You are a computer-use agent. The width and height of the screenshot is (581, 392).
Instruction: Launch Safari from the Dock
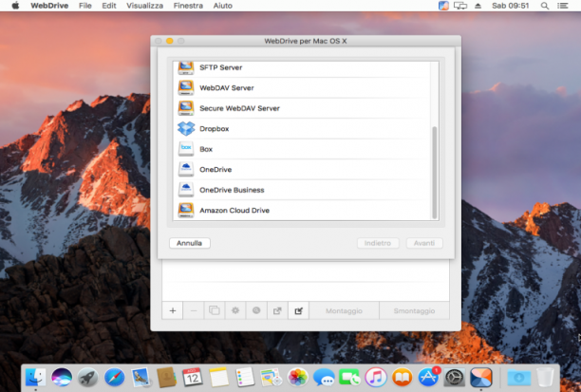pyautogui.click(x=114, y=378)
